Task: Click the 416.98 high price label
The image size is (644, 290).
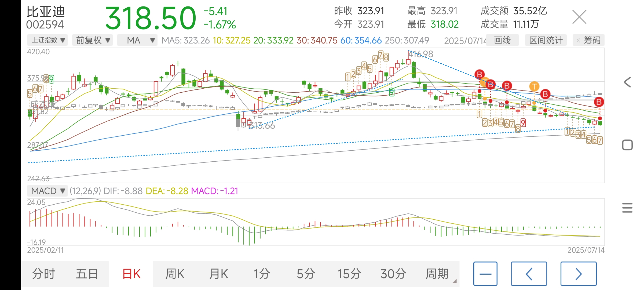Action: (x=420, y=54)
